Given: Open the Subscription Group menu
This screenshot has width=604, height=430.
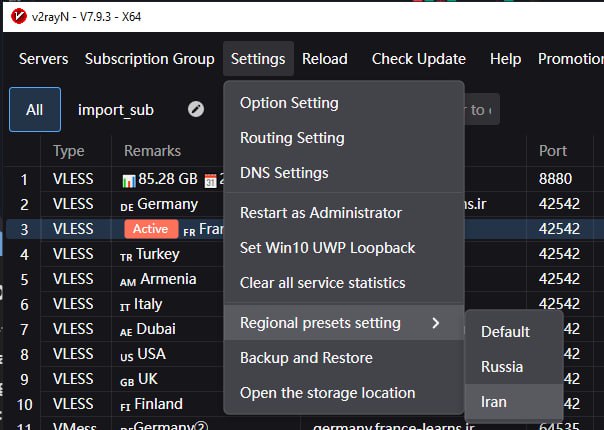Looking at the screenshot, I should point(149,59).
